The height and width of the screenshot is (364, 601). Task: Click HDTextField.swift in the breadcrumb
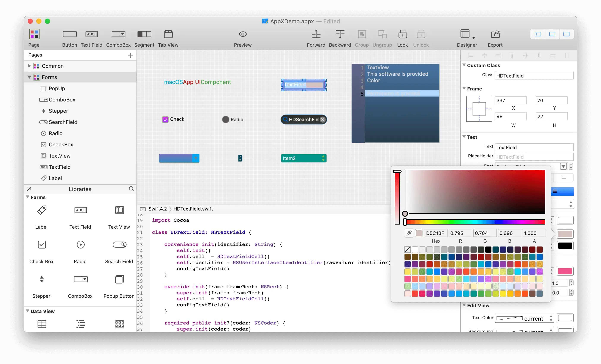coord(193,209)
